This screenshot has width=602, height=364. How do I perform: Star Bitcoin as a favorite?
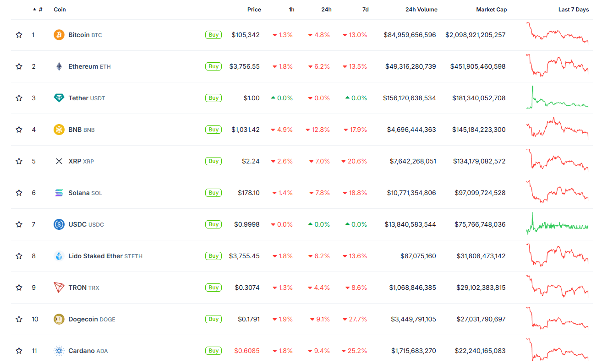19,34
